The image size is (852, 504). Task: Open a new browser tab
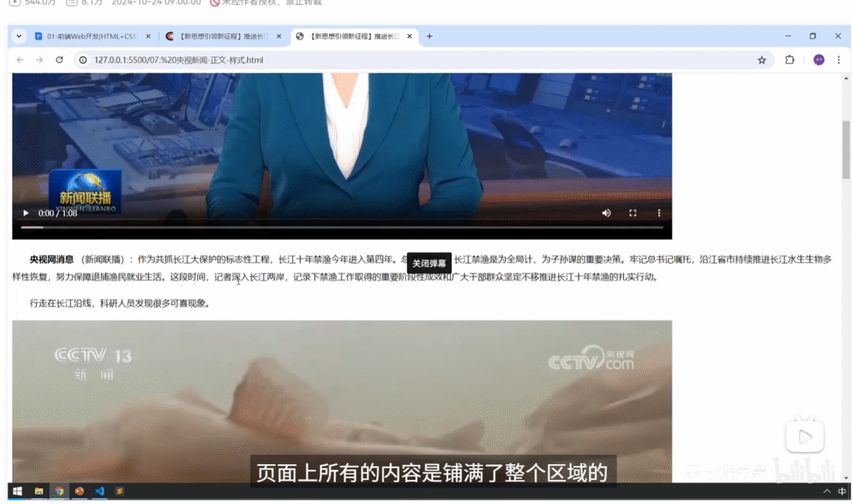coord(429,37)
